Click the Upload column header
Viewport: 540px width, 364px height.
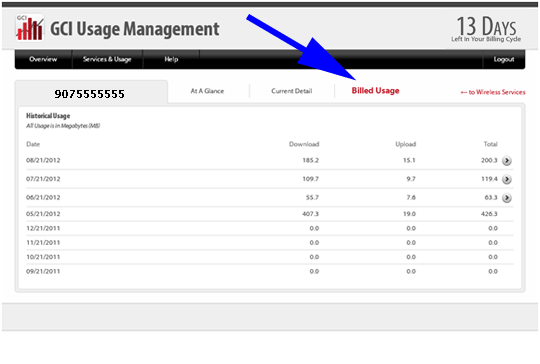point(405,144)
